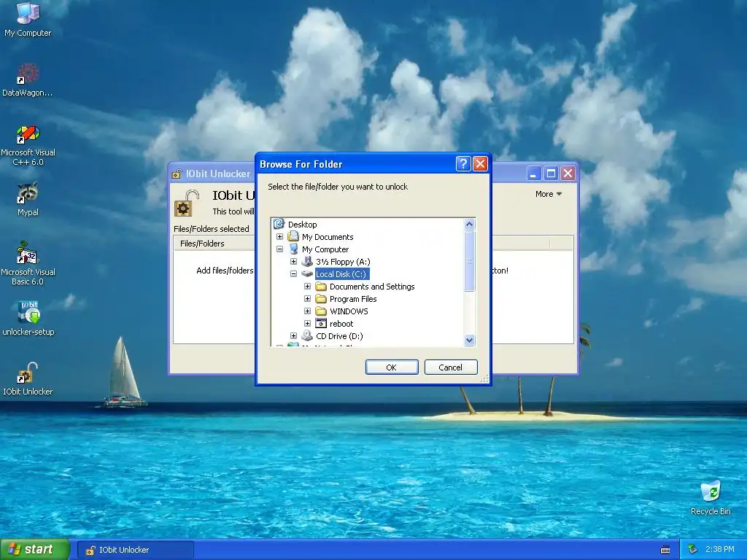
Task: Click the WINDOWS folder icon
Action: (321, 311)
